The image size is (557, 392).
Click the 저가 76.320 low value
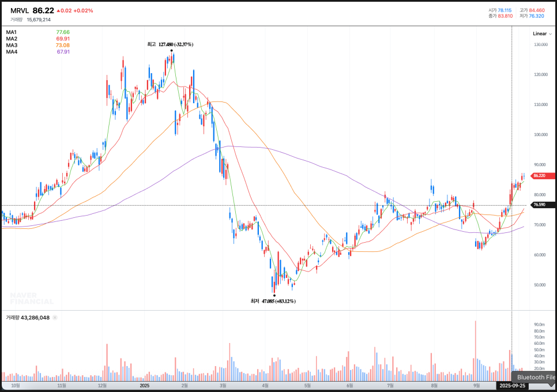pos(532,16)
